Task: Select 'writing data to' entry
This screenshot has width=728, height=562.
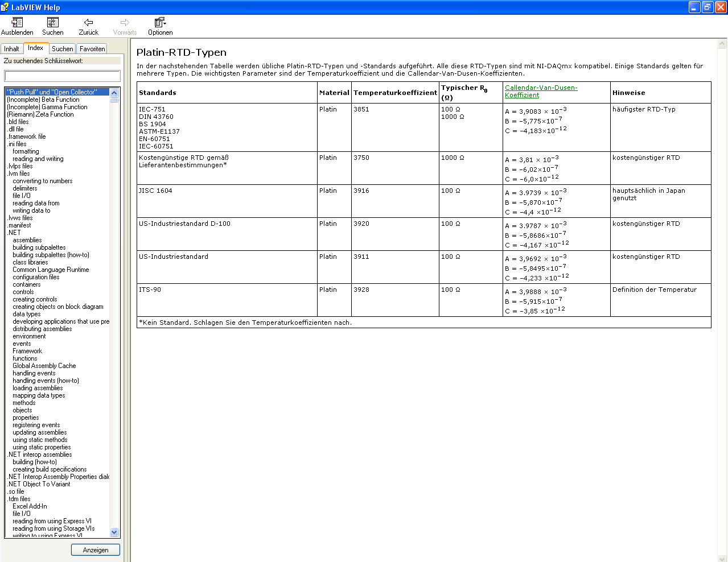Action: pos(31,210)
